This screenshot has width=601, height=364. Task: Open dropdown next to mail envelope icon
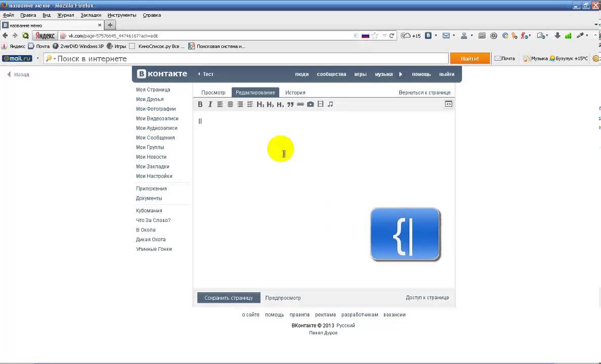point(454,35)
